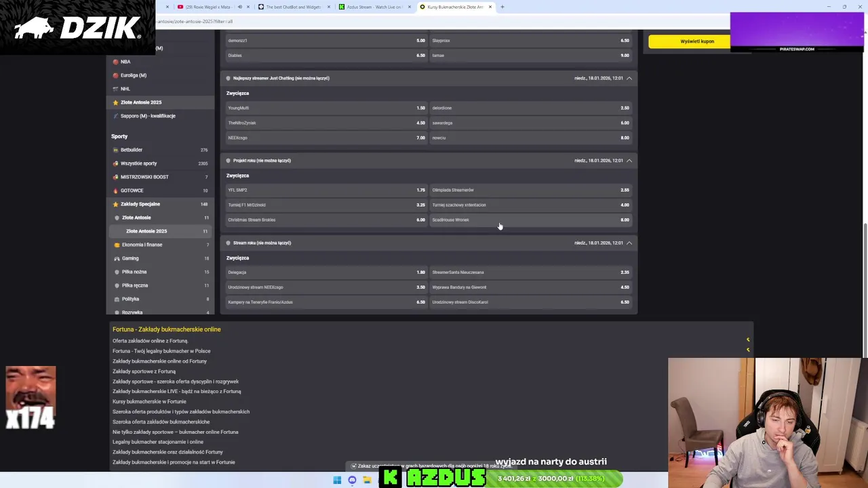The height and width of the screenshot is (488, 868).
Task: Close the Azdus Stream tab
Action: pos(410,7)
